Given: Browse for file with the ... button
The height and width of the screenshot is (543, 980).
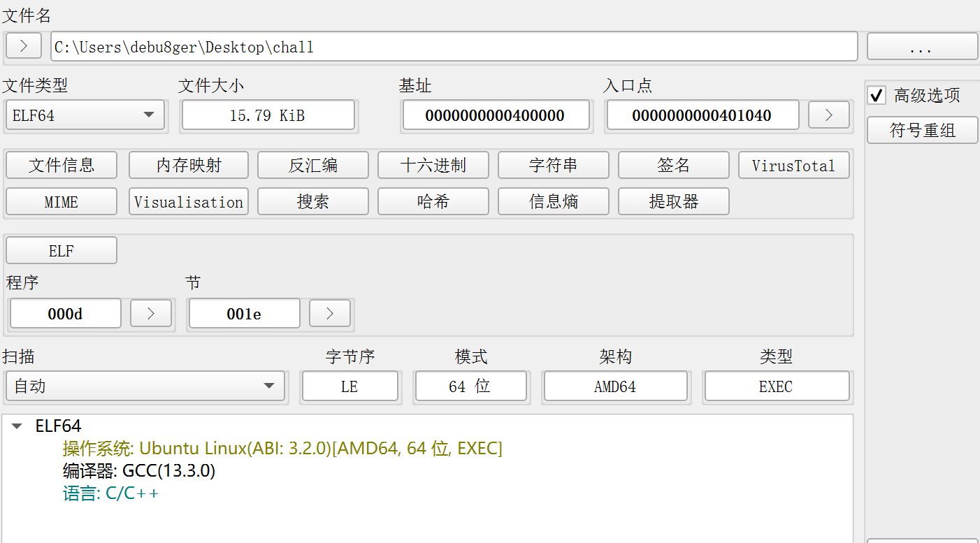Looking at the screenshot, I should (x=921, y=48).
